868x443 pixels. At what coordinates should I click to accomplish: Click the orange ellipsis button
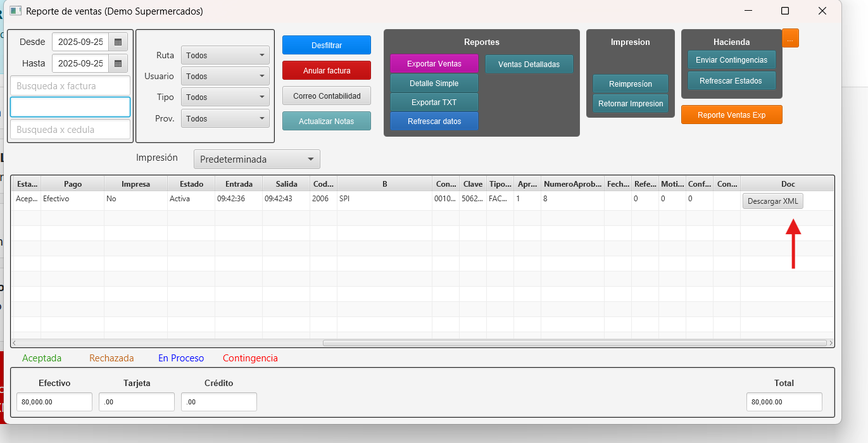coord(790,39)
